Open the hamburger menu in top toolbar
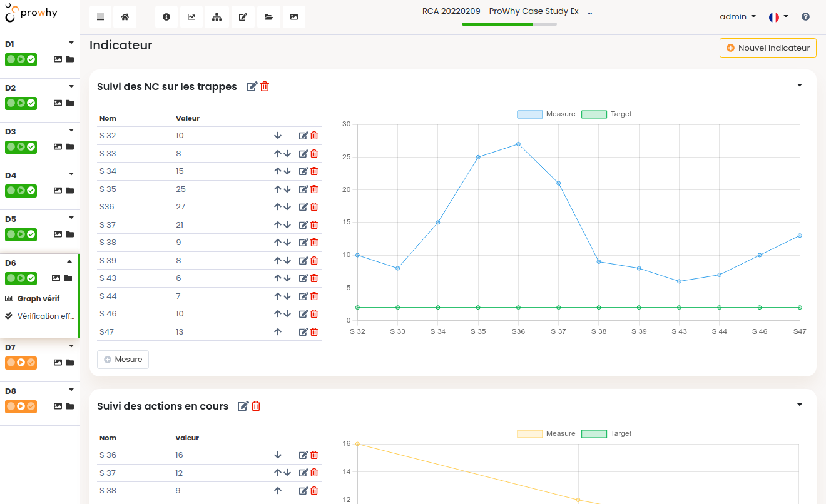This screenshot has height=504, width=826. 100,17
